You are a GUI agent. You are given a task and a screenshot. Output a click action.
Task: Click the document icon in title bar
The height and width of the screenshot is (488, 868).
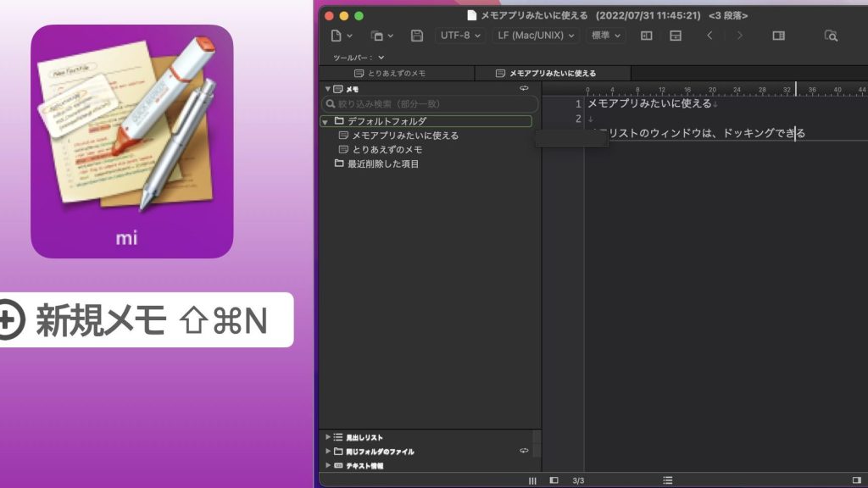coord(471,15)
